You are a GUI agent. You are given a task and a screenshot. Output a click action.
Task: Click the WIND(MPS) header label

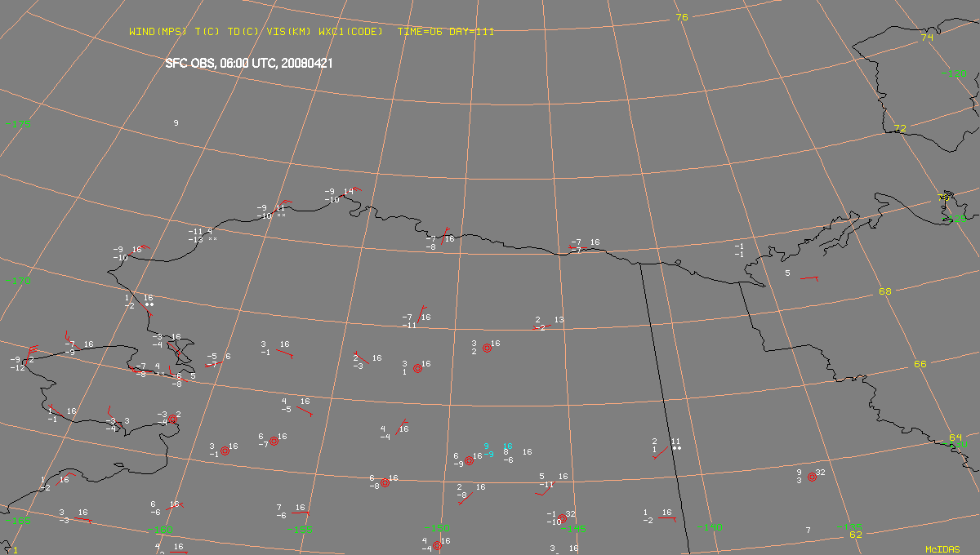click(x=158, y=32)
